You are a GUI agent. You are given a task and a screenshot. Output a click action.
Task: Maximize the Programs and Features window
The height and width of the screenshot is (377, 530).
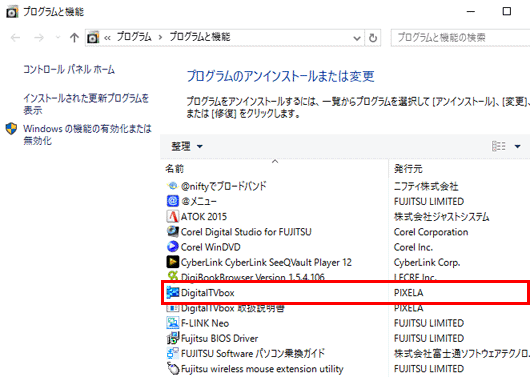[x=507, y=11]
